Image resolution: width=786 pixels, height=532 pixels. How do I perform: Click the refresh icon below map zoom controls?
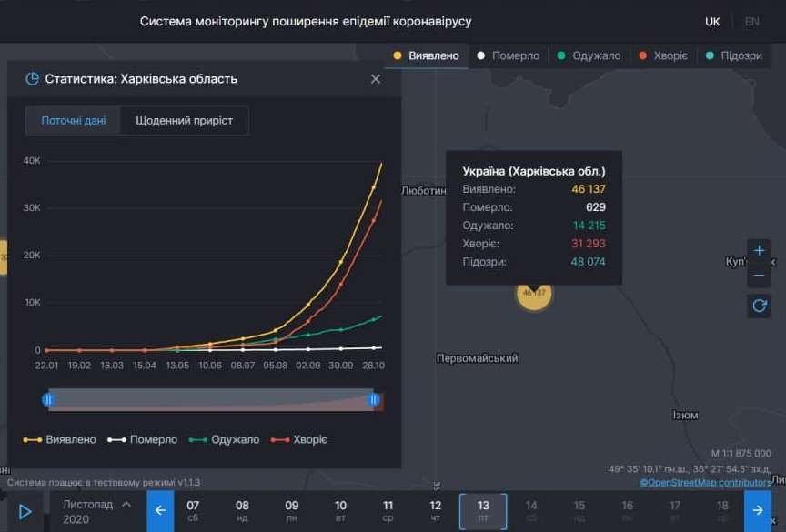point(760,306)
